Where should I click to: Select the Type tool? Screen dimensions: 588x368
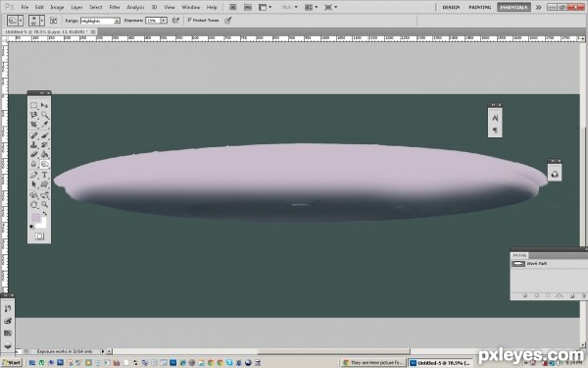coord(45,175)
